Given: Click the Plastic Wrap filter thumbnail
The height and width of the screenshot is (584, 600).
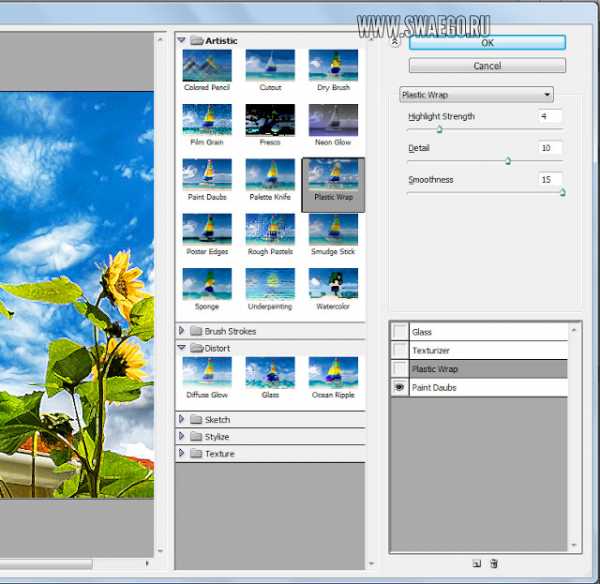Looking at the screenshot, I should pos(333,175).
